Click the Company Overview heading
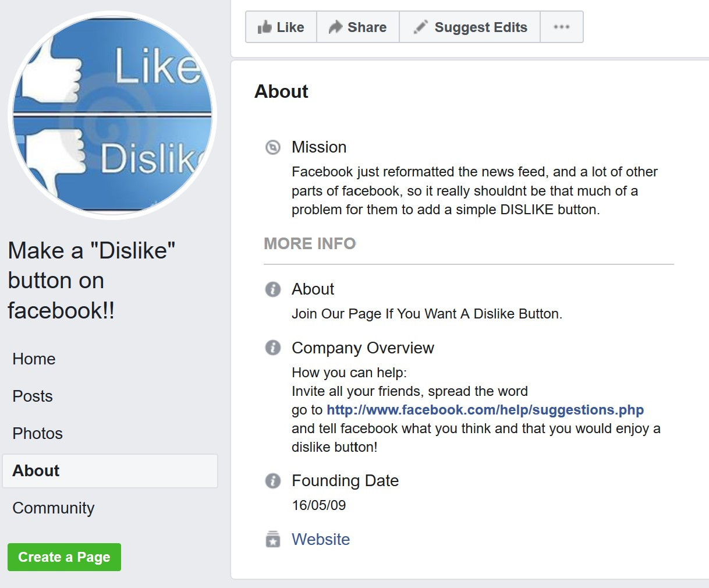The width and height of the screenshot is (709, 588). (363, 348)
